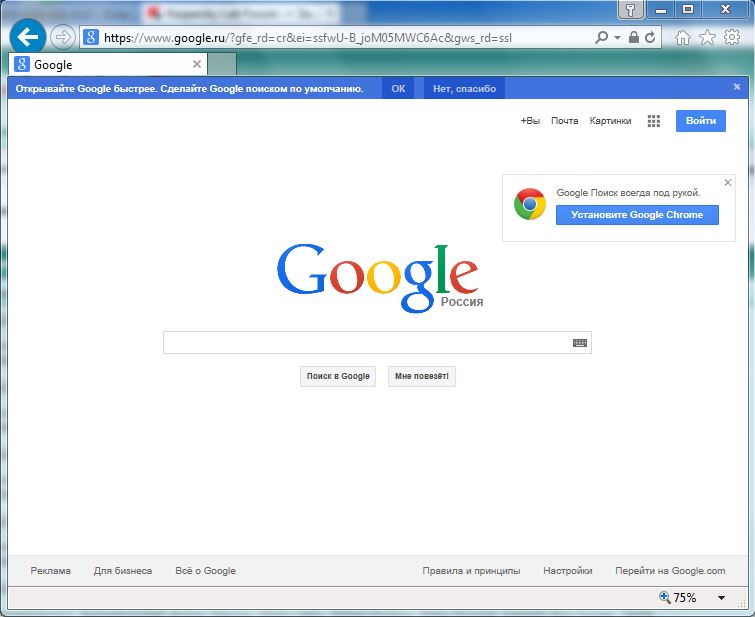The height and width of the screenshot is (617, 755).
Task: Click the address bar search magnifier icon
Action: pyautogui.click(x=601, y=37)
